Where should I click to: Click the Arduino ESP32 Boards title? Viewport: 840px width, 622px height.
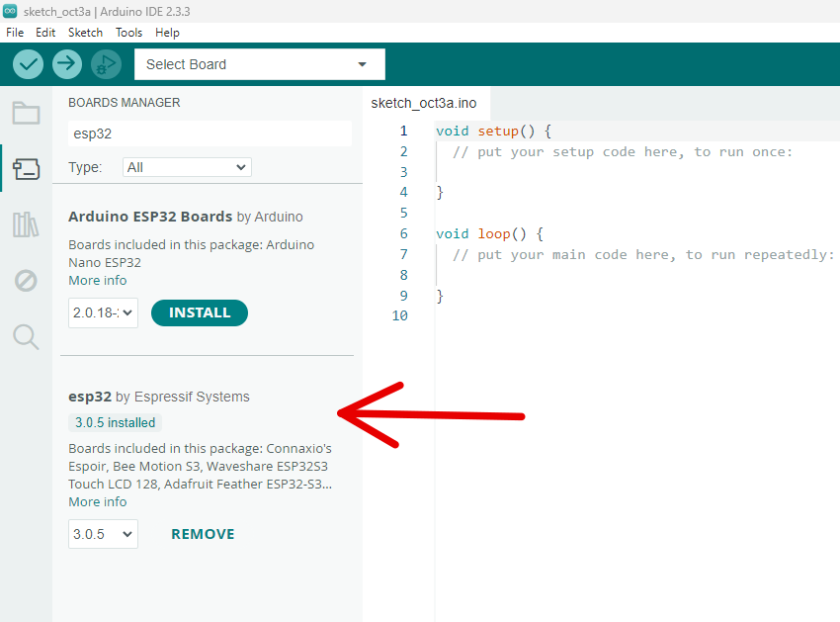(186, 217)
